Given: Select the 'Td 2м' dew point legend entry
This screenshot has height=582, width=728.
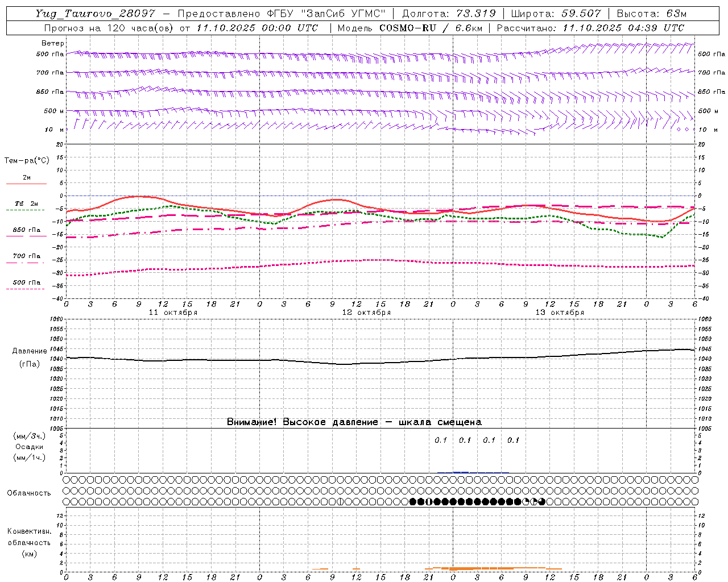Looking at the screenshot, I should click(27, 203).
